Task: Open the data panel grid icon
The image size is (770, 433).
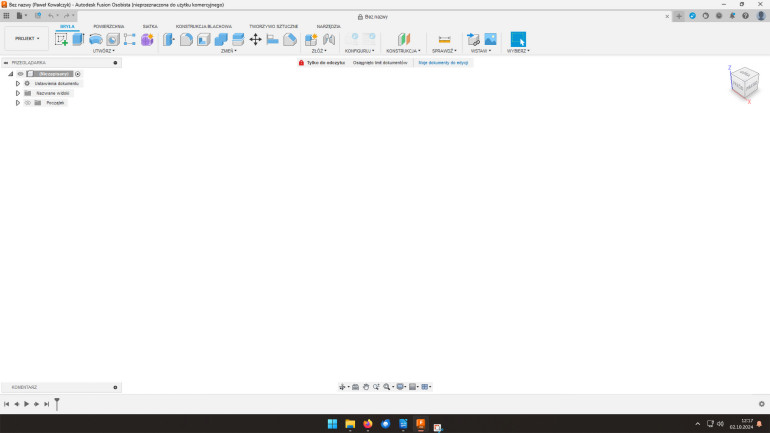Action: click(x=6, y=16)
